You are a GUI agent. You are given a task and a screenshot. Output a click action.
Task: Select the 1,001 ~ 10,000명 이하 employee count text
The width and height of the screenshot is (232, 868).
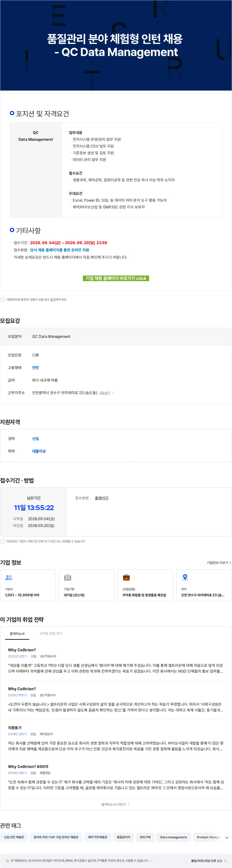[22, 595]
